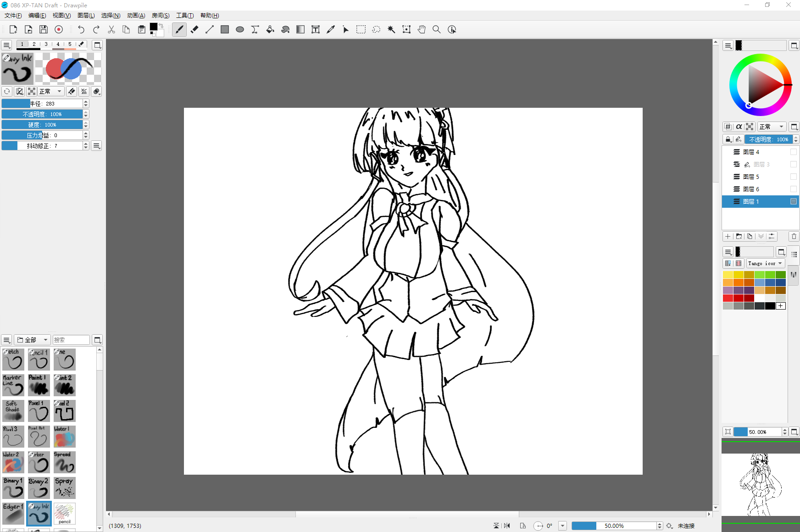Open the 图层(L) menu
This screenshot has width=800, height=532.
pos(86,16)
